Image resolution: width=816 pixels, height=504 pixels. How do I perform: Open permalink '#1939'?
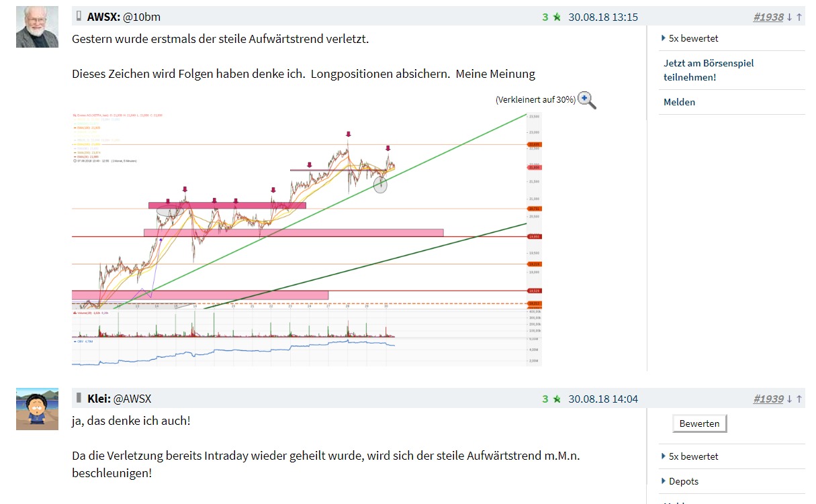pyautogui.click(x=768, y=398)
